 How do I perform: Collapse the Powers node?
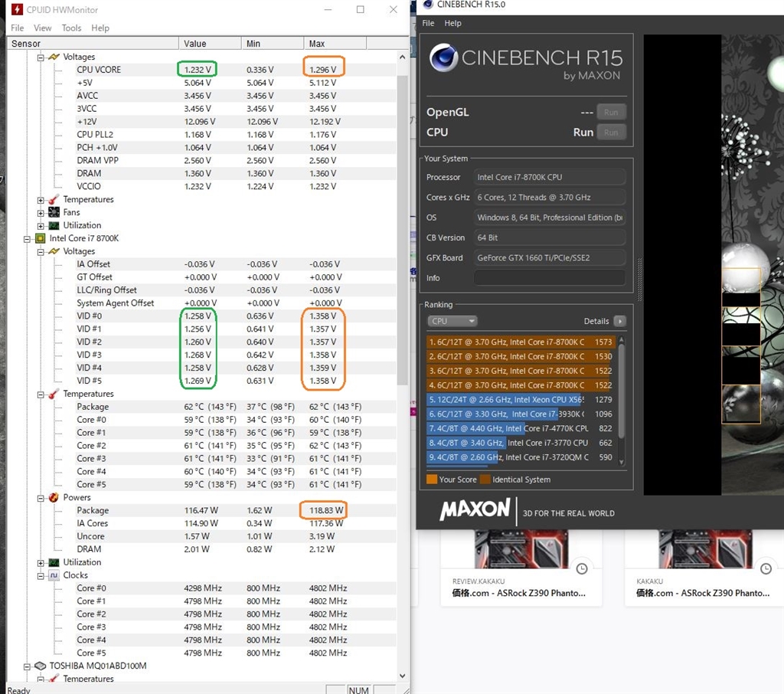41,498
